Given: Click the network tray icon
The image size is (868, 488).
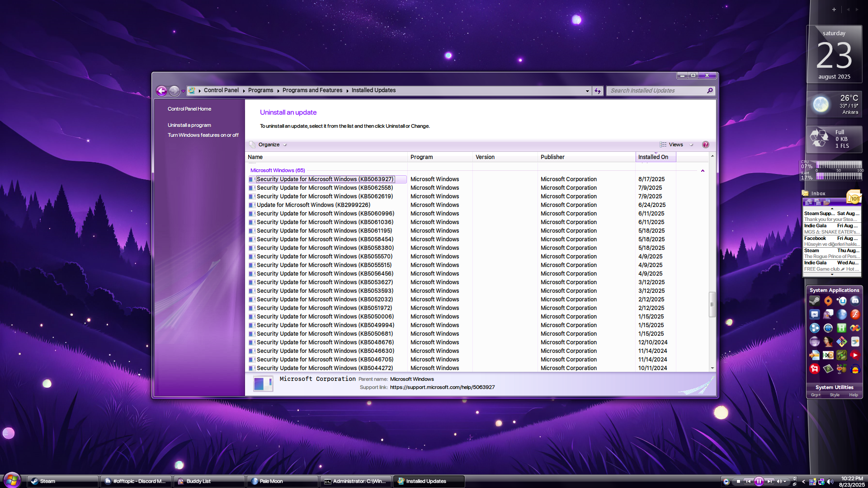Looking at the screenshot, I should coord(821,482).
